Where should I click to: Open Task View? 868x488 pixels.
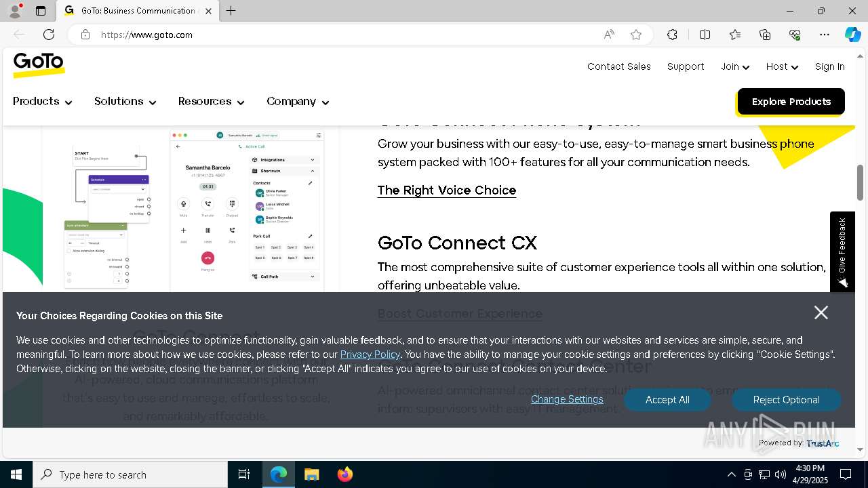point(244,474)
